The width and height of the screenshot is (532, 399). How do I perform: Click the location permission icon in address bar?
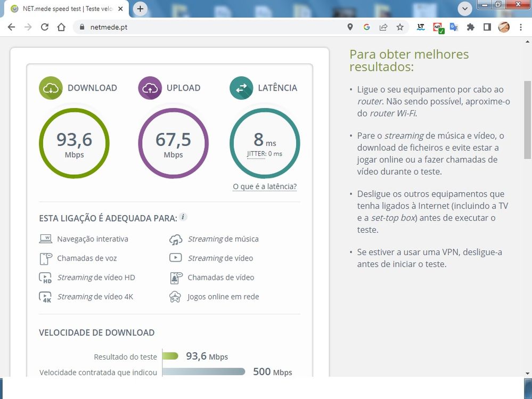[x=350, y=27]
